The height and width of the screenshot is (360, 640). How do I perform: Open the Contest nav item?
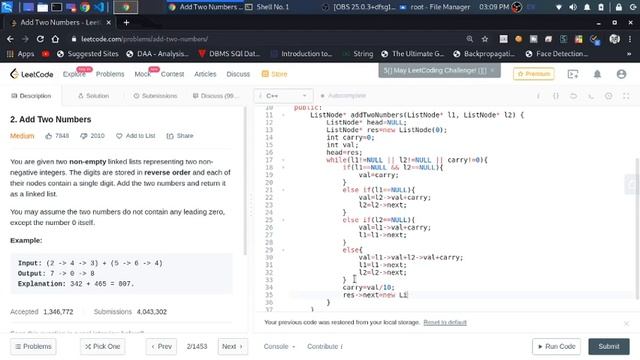tap(172, 74)
